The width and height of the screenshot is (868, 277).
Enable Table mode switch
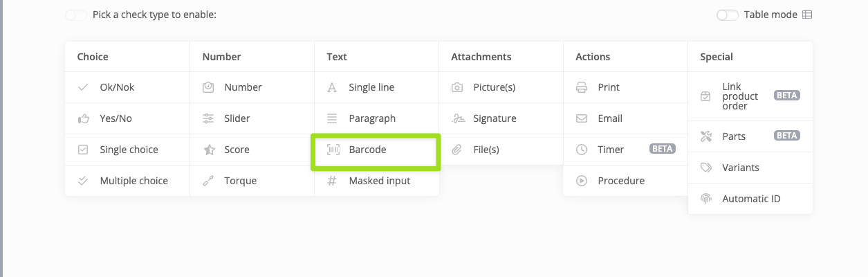727,15
